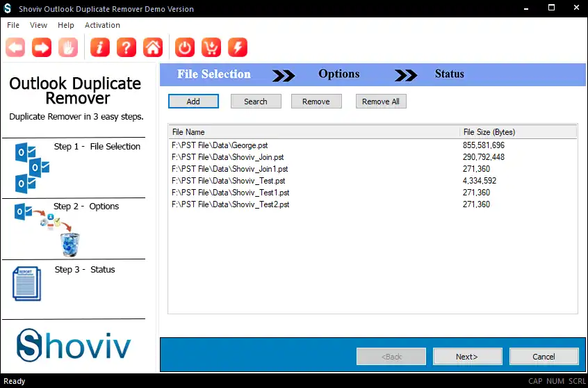Click the shopping cart buy icon
The image size is (588, 388).
point(211,47)
